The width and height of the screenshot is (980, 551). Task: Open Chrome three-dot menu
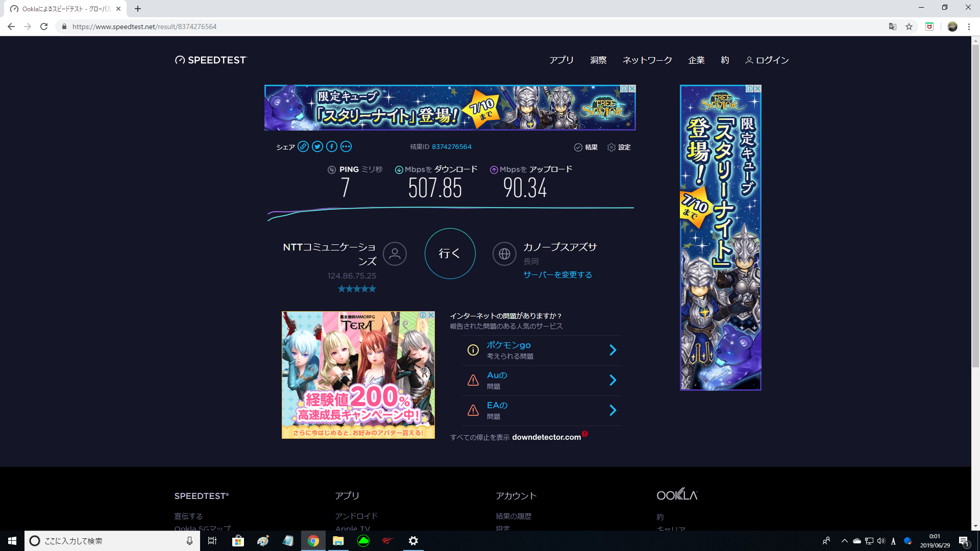click(969, 27)
